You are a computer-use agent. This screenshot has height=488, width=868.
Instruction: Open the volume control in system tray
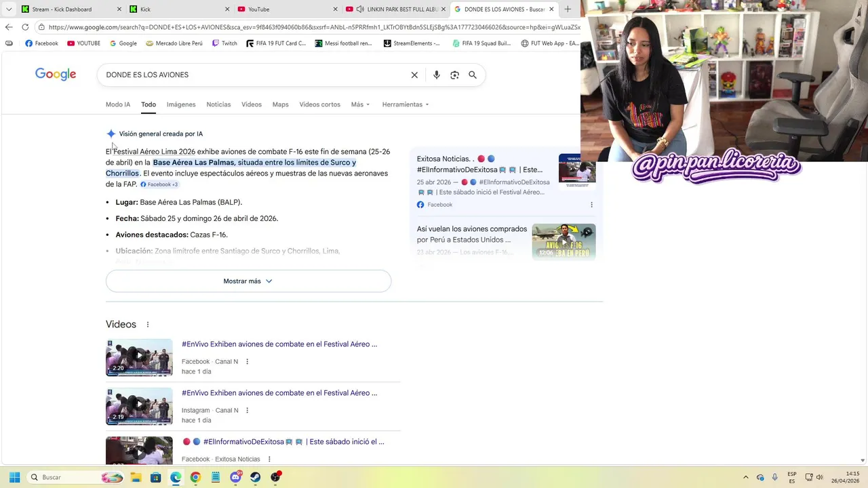pyautogui.click(x=820, y=477)
